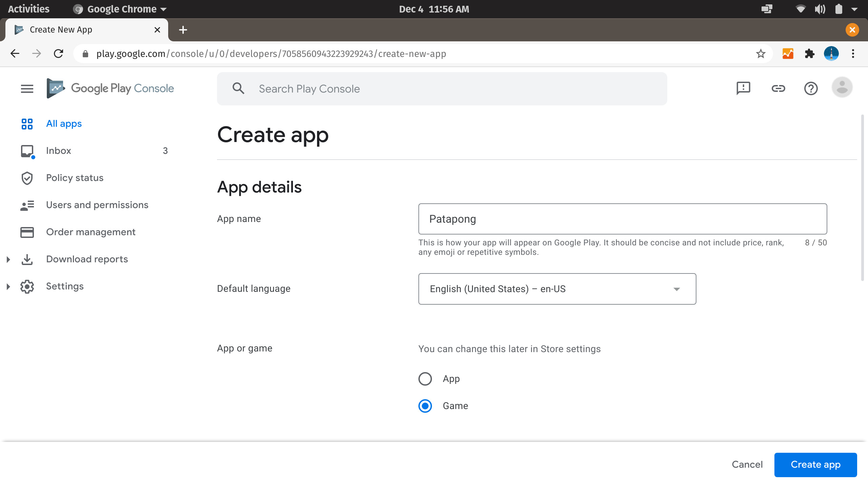Open Settings in the sidebar
This screenshot has width=868, height=488.
click(65, 286)
